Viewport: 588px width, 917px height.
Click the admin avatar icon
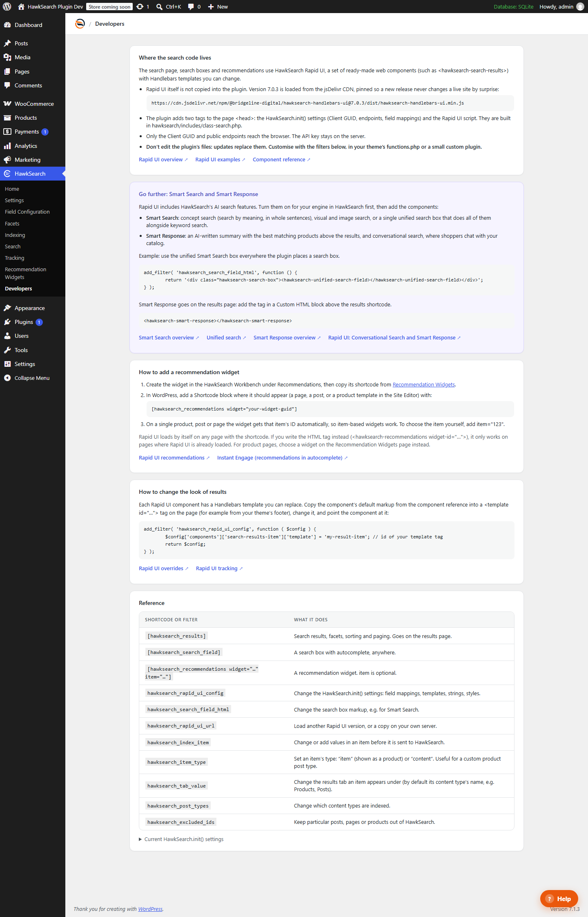pyautogui.click(x=580, y=7)
